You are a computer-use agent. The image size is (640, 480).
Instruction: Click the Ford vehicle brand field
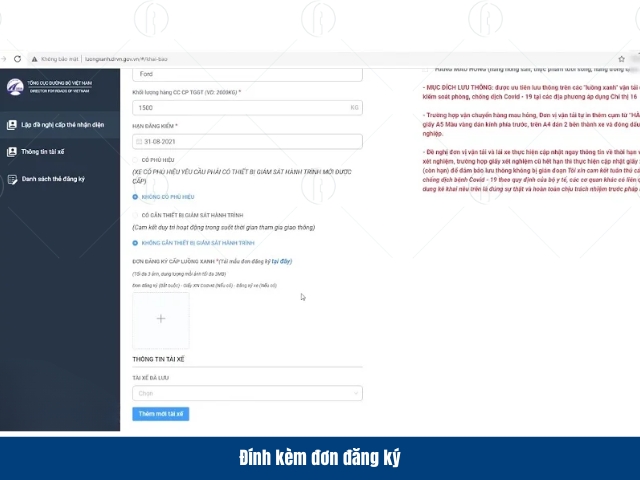247,74
